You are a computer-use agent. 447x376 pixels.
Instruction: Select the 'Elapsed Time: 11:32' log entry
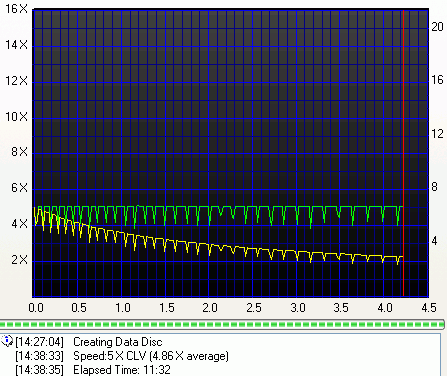point(122,370)
